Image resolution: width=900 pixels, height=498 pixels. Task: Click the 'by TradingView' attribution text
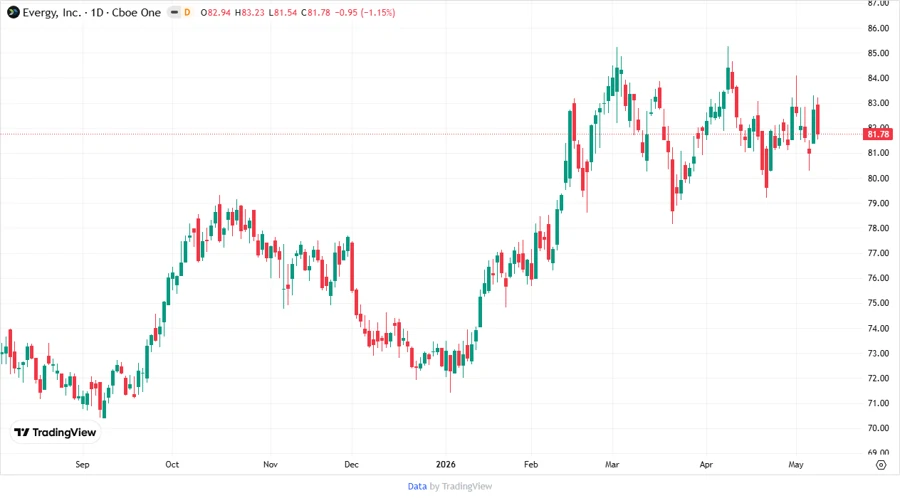tap(461, 487)
